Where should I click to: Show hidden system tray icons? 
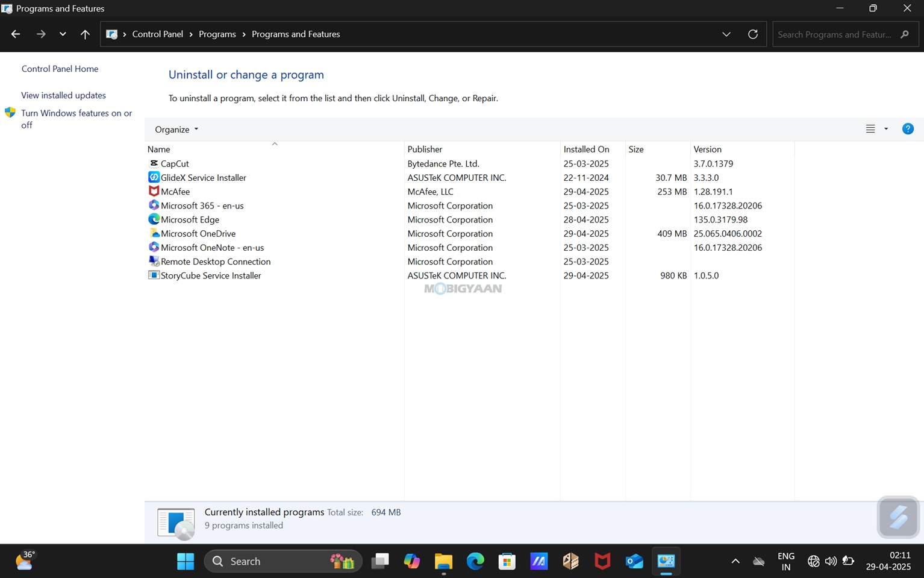[x=735, y=561]
